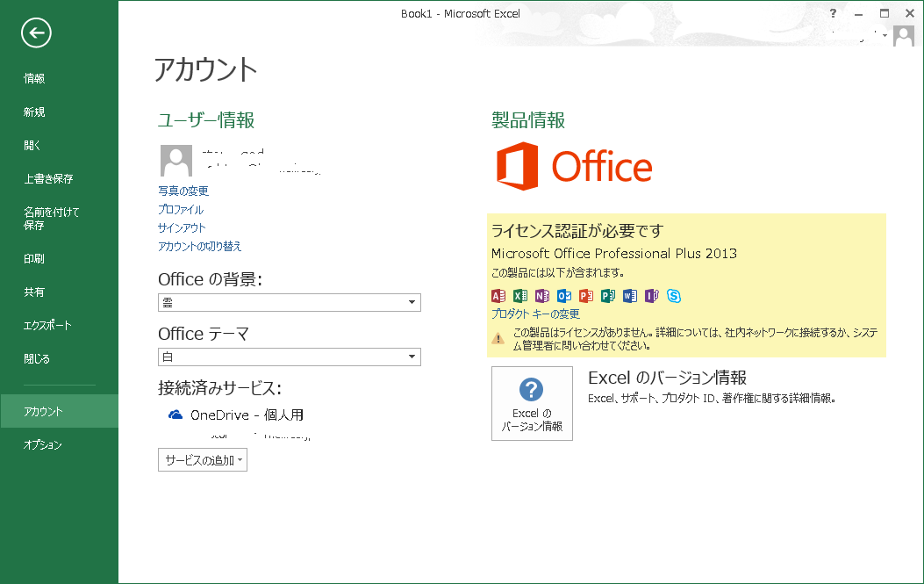Click the Skype/Lync app icon

pyautogui.click(x=674, y=296)
